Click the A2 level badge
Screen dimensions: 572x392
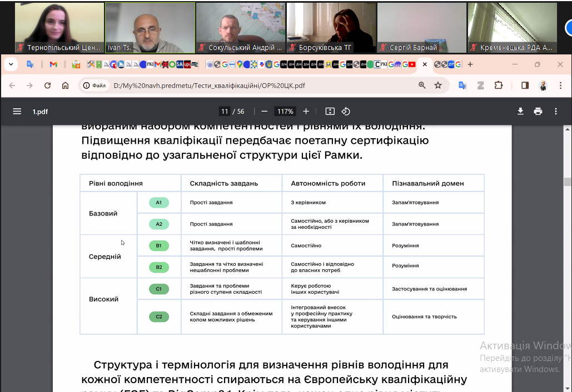click(158, 224)
